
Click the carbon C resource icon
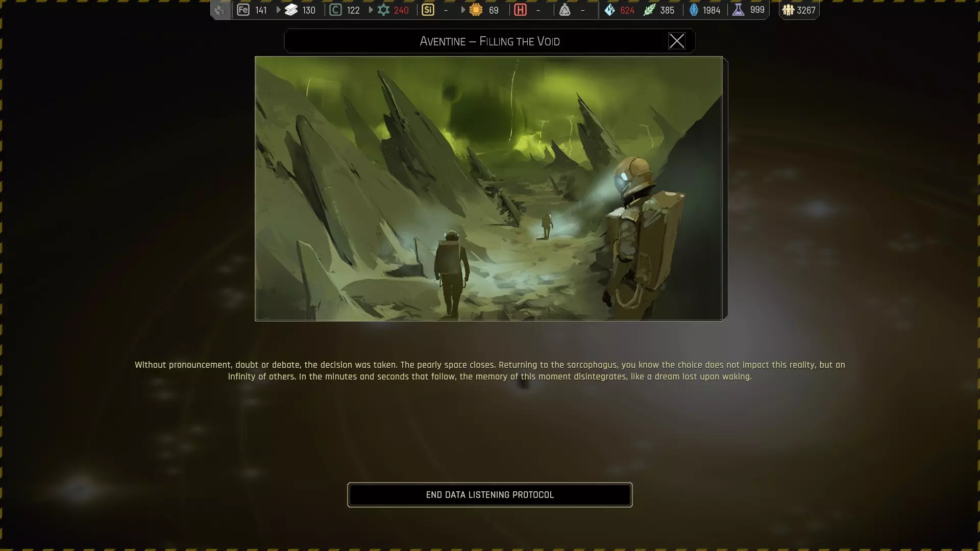click(x=335, y=10)
